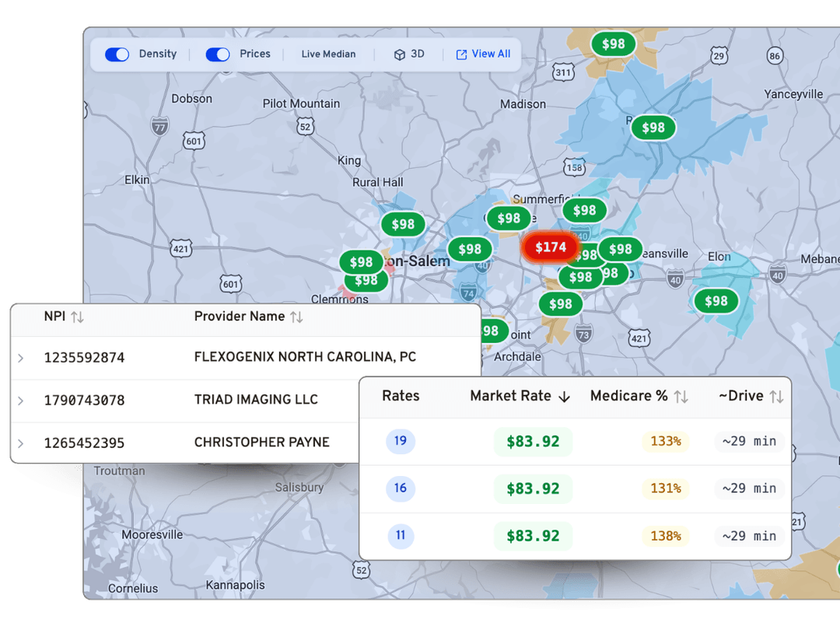Toggle the Density switch off

coord(117,54)
